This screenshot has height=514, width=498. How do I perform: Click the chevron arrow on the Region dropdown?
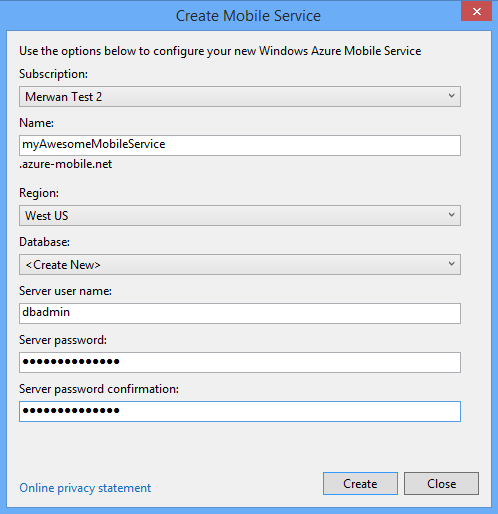click(x=451, y=215)
